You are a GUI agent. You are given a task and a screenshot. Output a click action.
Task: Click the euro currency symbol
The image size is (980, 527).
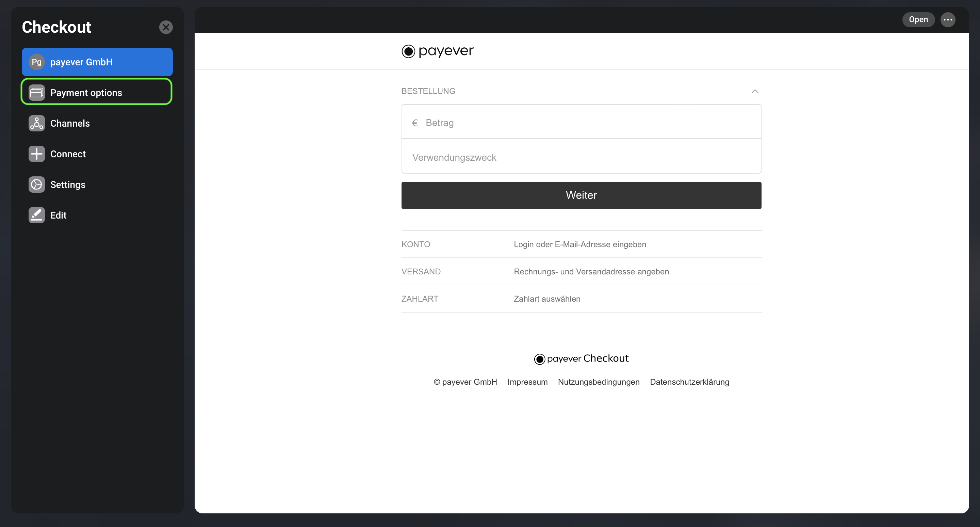point(415,123)
